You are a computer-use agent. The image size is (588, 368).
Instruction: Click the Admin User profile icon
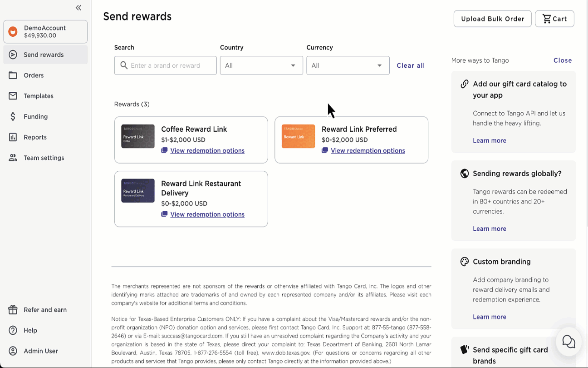[x=13, y=351]
